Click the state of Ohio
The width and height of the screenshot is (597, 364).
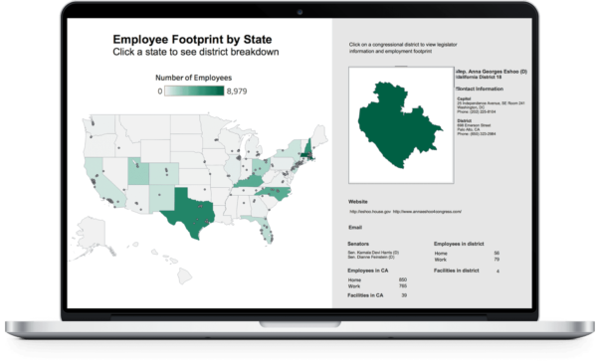tap(261, 166)
